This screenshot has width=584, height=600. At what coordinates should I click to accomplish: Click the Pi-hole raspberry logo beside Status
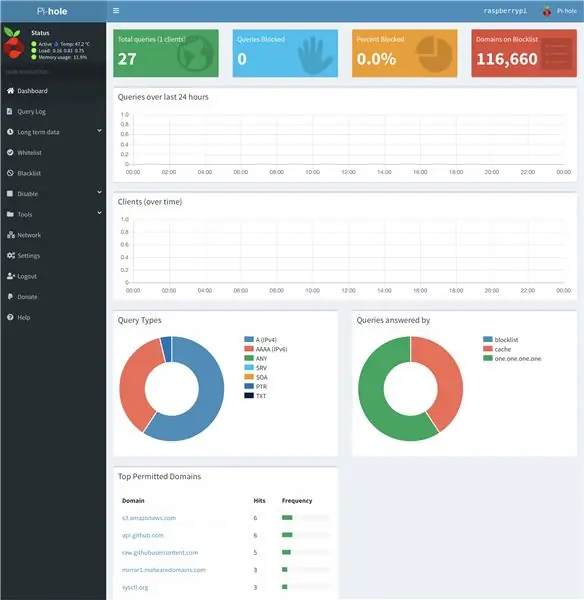tap(13, 43)
